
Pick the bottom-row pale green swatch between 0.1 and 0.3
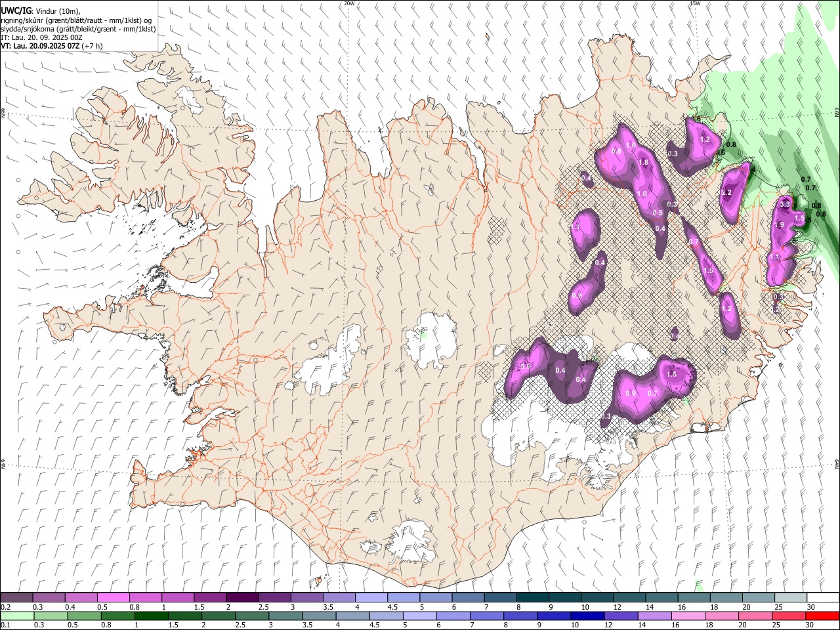[x=17, y=616]
